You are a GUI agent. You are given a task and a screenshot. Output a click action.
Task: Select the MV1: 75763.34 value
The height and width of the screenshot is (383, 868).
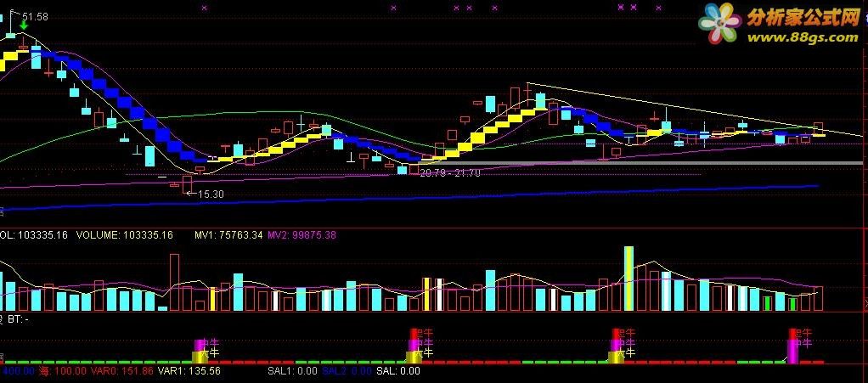(228, 235)
